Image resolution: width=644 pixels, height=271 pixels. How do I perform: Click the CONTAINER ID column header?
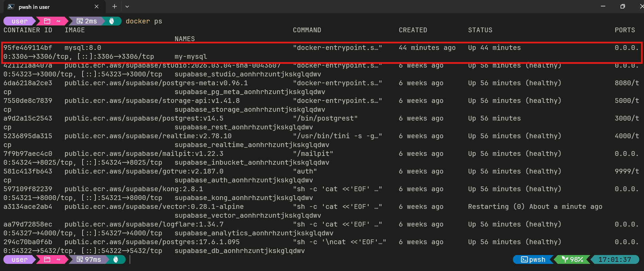click(28, 30)
